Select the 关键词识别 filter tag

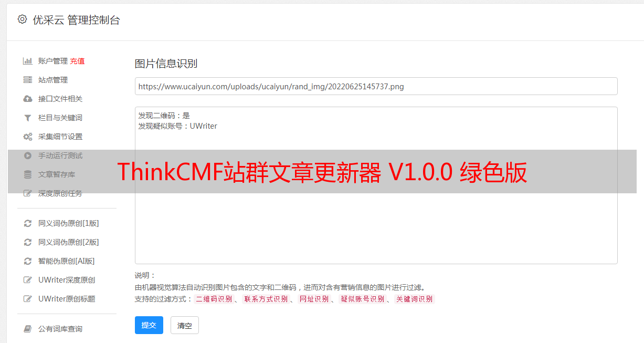[x=415, y=299]
